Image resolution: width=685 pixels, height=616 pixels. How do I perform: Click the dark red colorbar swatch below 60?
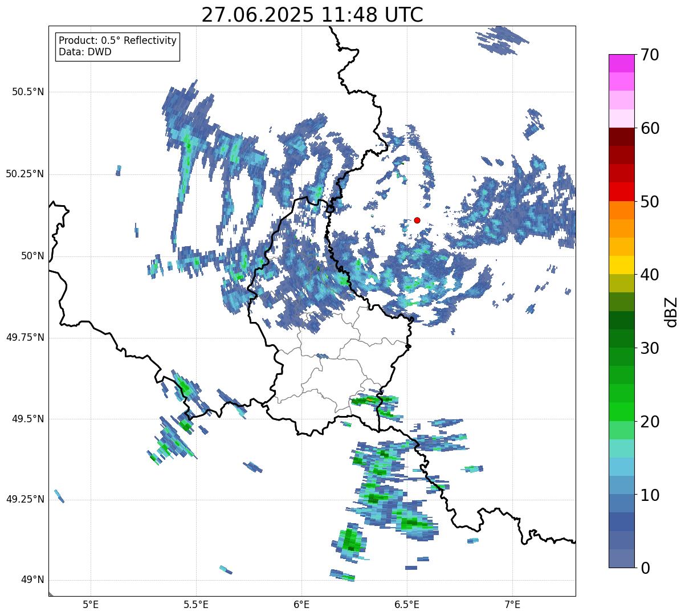pyautogui.click(x=621, y=137)
